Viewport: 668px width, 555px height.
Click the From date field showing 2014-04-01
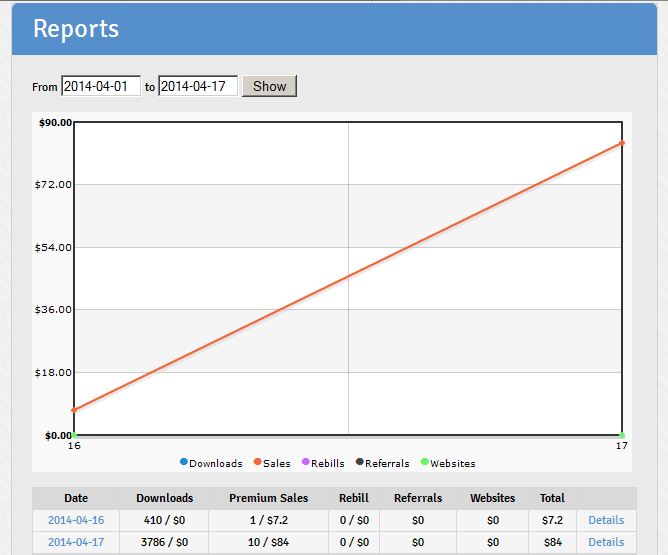click(x=100, y=86)
